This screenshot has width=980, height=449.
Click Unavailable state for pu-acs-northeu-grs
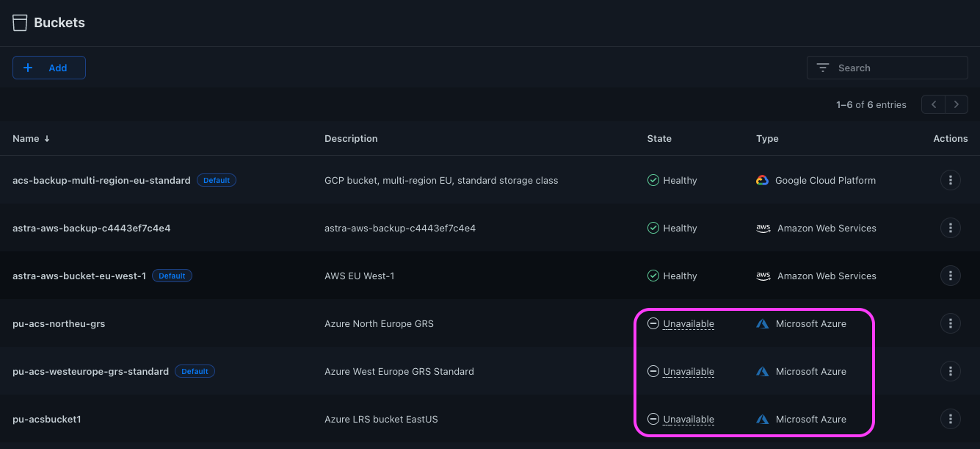pos(688,323)
